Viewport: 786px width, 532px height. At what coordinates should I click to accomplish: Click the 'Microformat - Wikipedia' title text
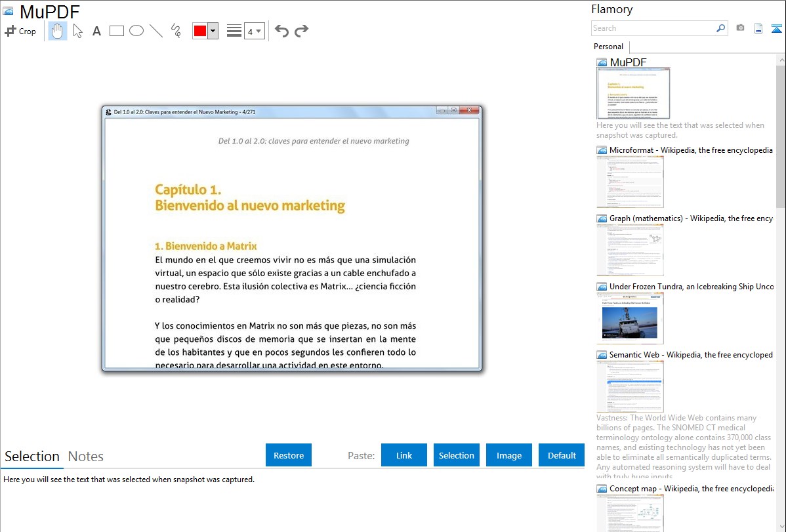pyautogui.click(x=691, y=150)
